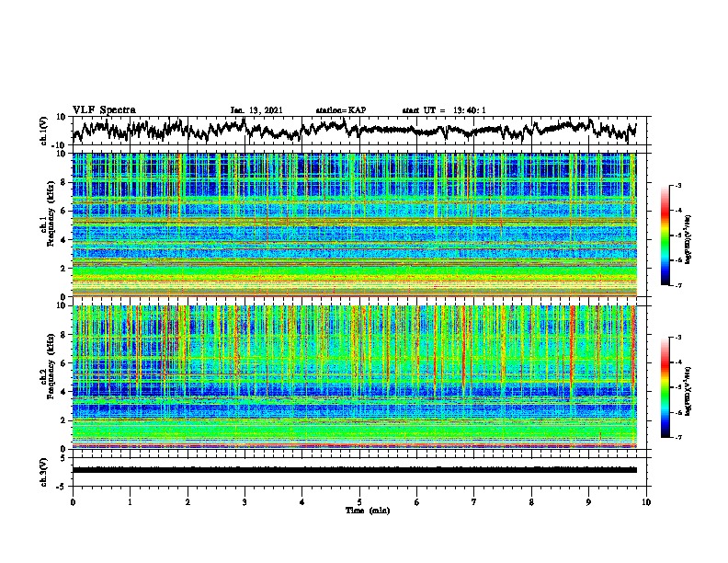The height and width of the screenshot is (563, 728).
Task: Click the "Time (min)" x-axis label
Action: 368,511
